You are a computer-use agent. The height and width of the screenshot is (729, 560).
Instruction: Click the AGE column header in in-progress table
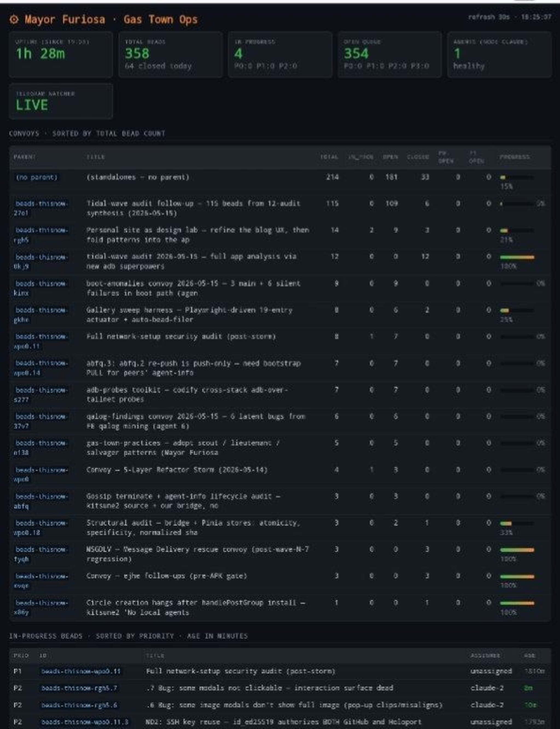pyautogui.click(x=529, y=656)
